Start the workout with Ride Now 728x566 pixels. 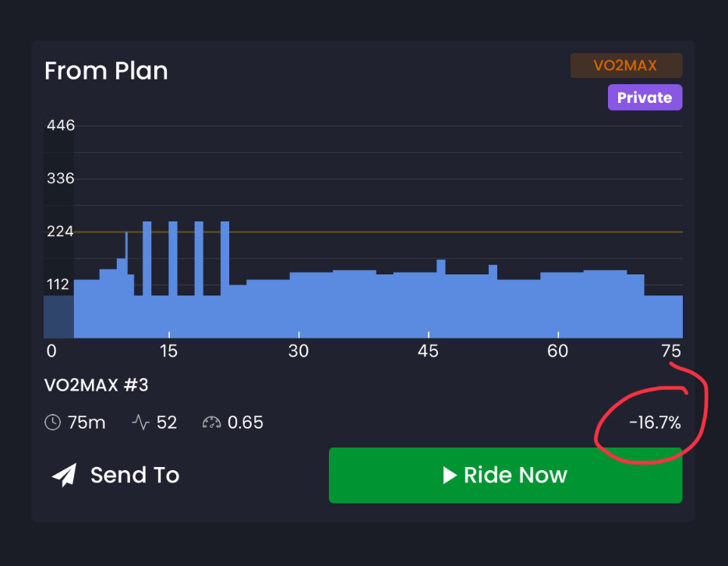[x=505, y=475]
